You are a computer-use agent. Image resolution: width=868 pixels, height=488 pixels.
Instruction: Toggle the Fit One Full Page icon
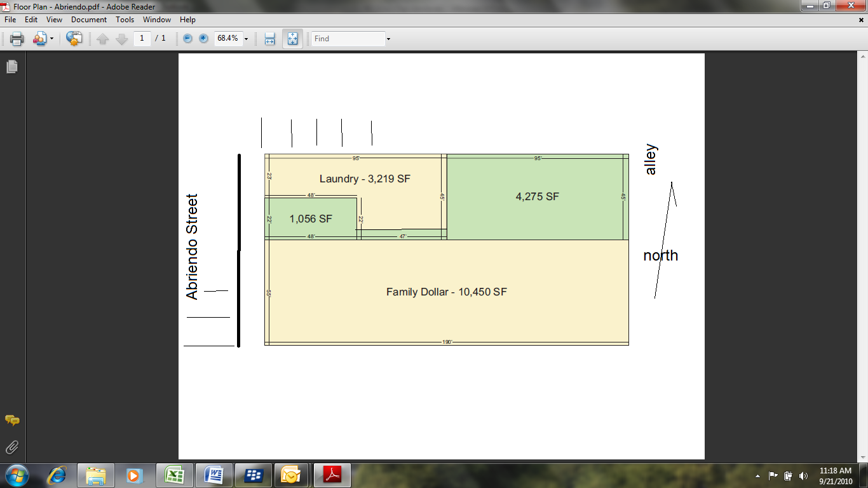click(292, 39)
